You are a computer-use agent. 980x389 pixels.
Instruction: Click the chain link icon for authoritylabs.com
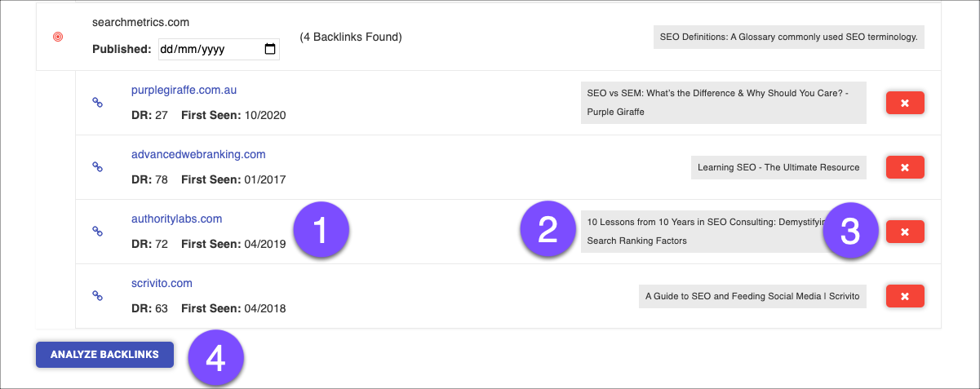97,232
